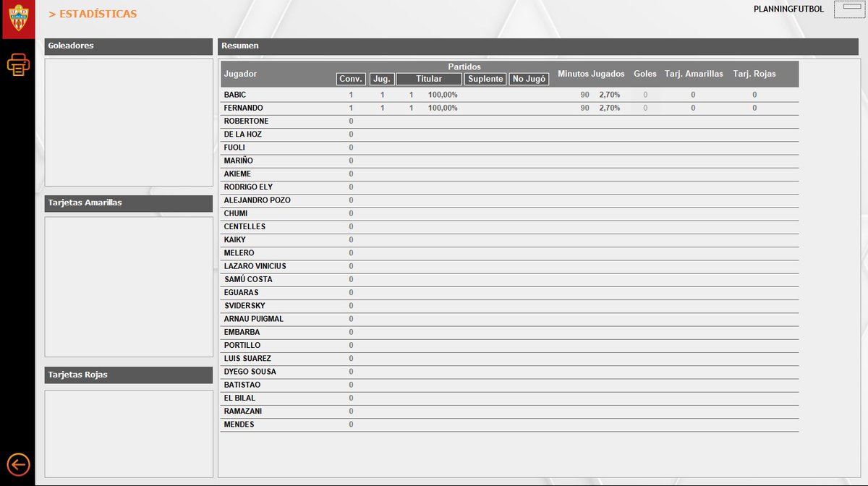Click the Goles column header
868x486 pixels.
click(x=645, y=74)
